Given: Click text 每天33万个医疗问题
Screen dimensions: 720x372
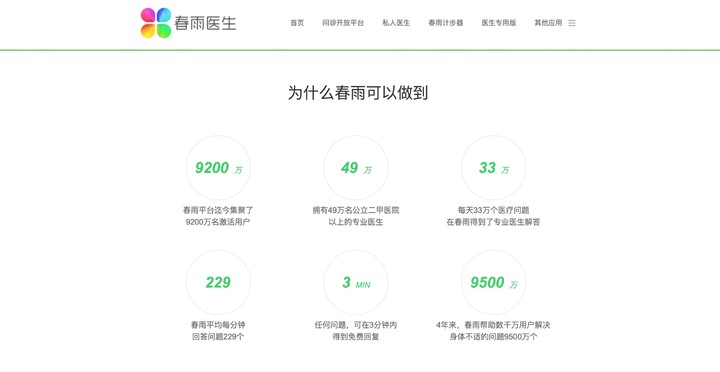Looking at the screenshot, I should point(494,210).
